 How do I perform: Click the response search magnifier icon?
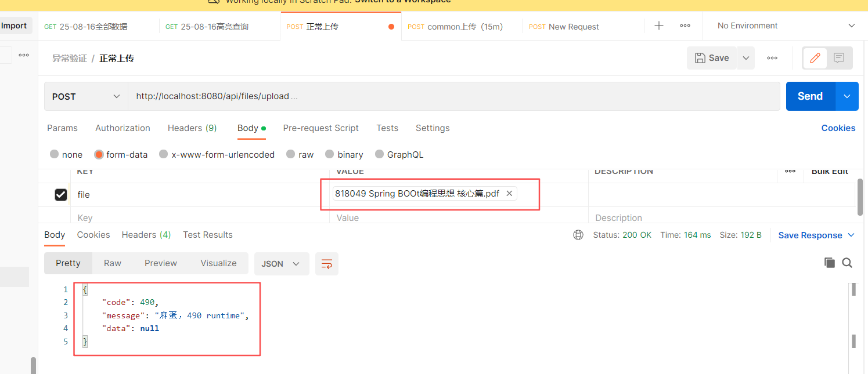(847, 263)
